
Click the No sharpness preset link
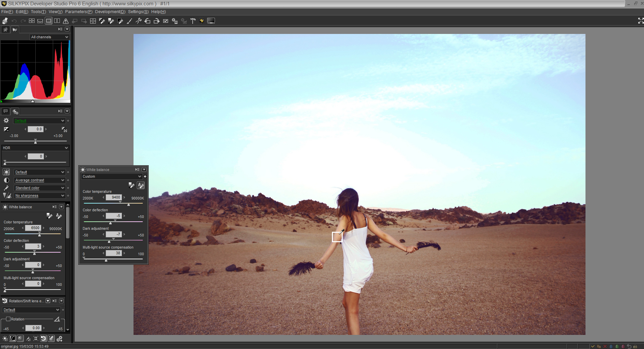click(x=27, y=196)
